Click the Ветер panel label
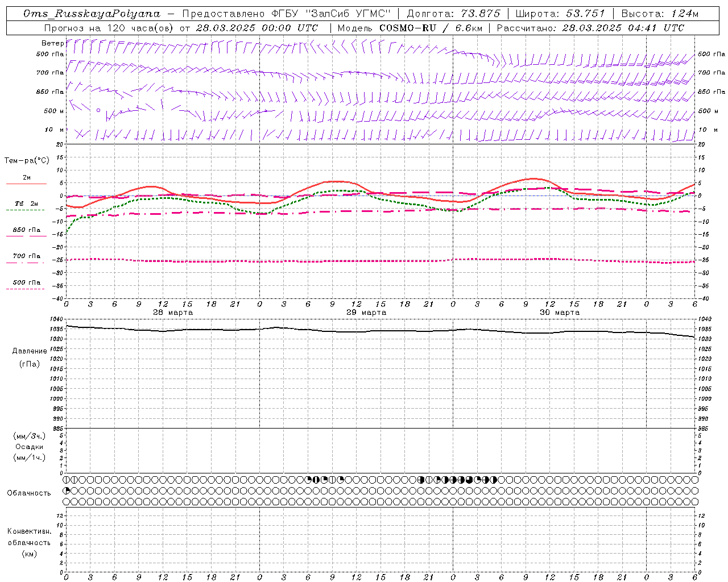The image size is (728, 582). tap(52, 43)
